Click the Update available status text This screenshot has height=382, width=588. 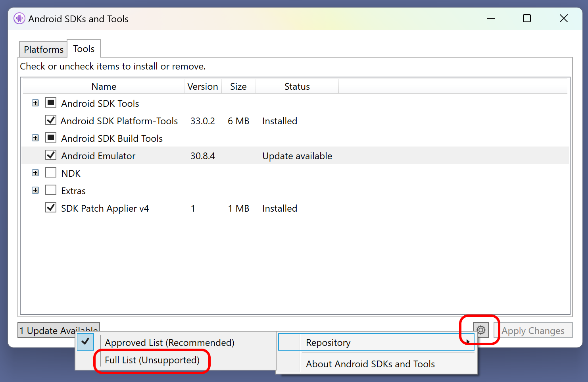pyautogui.click(x=297, y=156)
